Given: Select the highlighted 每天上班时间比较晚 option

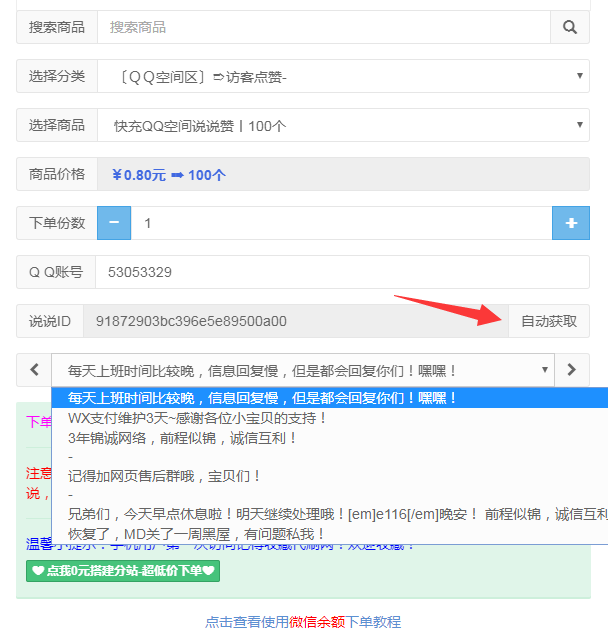Looking at the screenshot, I should point(262,398).
